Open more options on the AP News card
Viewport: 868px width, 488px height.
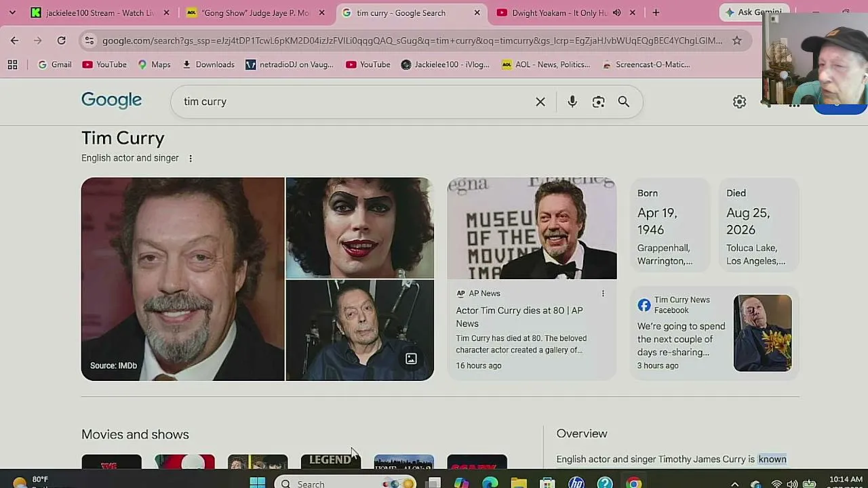pos(603,293)
